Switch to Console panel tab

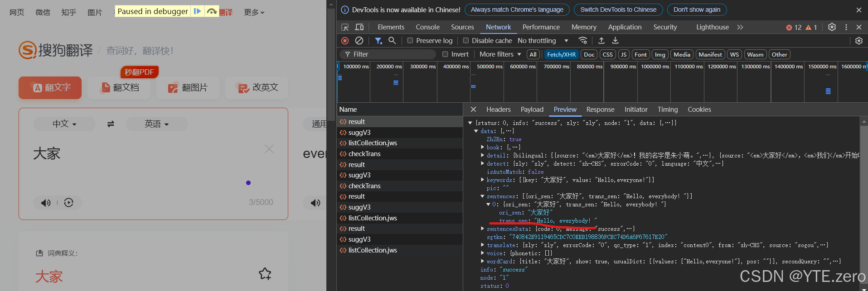point(427,27)
